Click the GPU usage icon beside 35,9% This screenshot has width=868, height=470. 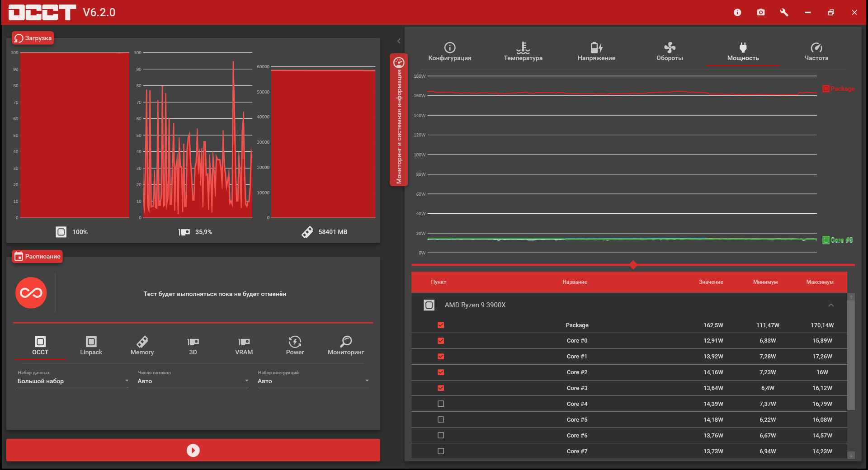tap(184, 232)
